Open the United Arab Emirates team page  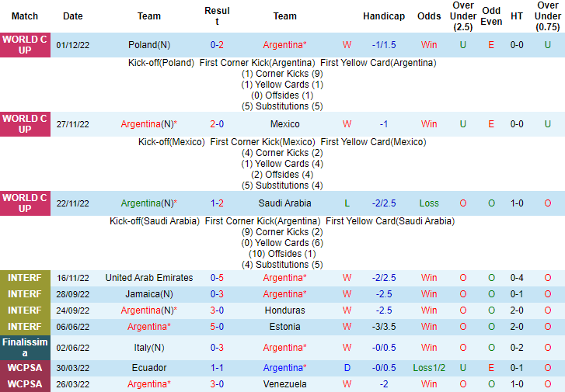(149, 278)
